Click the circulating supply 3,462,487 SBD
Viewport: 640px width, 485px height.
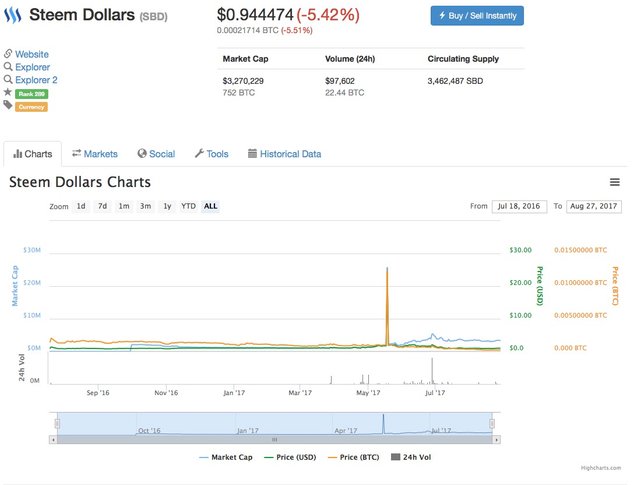coord(455,81)
